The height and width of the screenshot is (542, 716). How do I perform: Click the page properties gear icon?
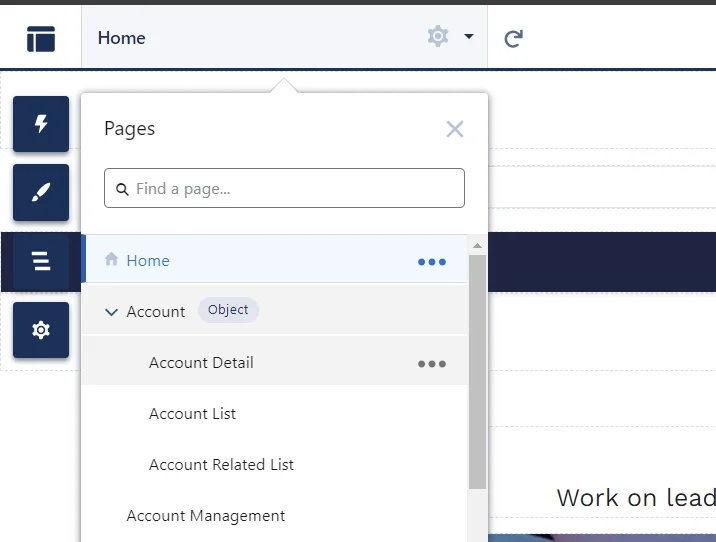point(437,37)
